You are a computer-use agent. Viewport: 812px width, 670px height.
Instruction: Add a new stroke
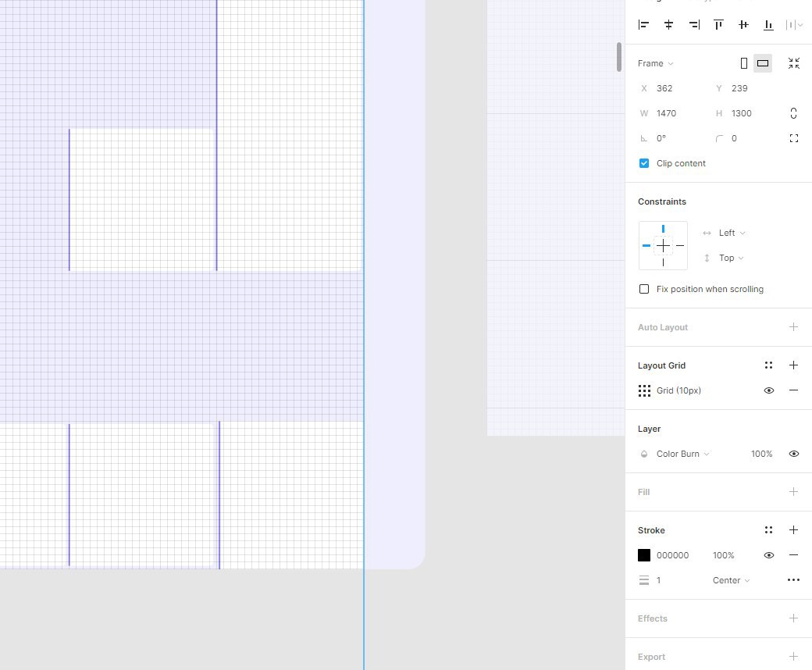point(793,529)
